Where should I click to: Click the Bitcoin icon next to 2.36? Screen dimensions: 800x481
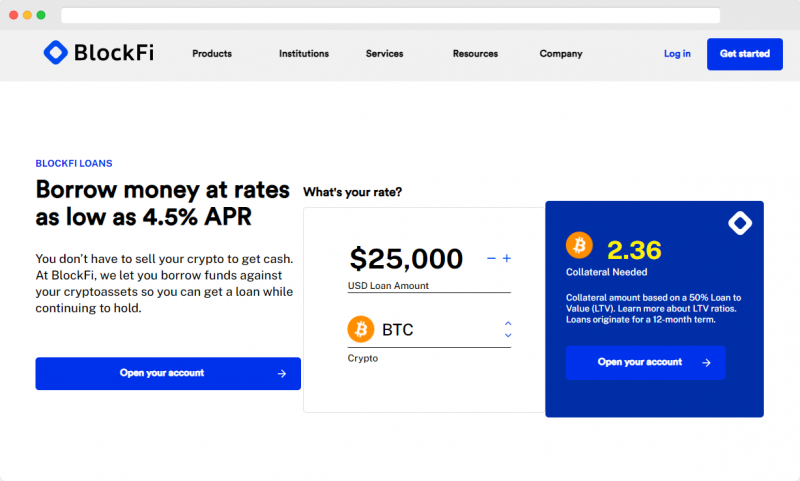click(579, 245)
